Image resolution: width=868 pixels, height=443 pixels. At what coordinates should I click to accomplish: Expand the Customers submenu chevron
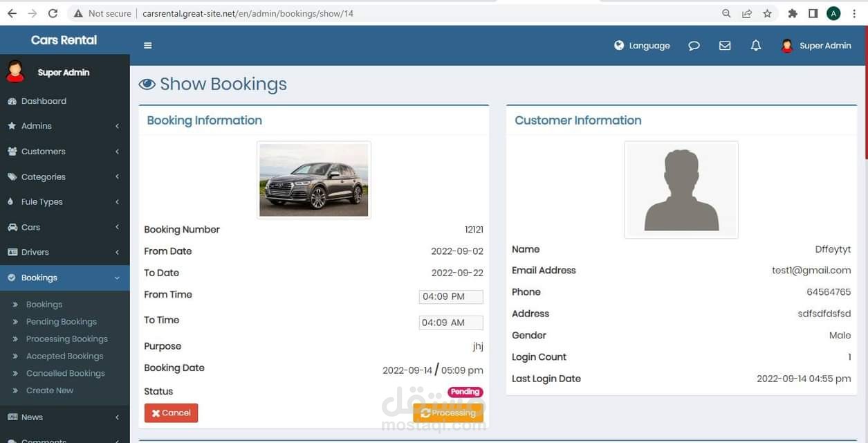(x=118, y=152)
